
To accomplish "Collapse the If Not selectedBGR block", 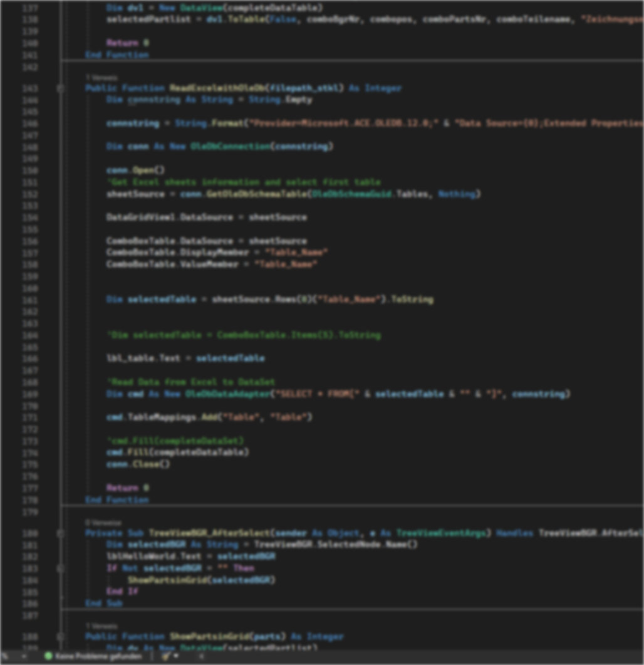I will click(61, 568).
